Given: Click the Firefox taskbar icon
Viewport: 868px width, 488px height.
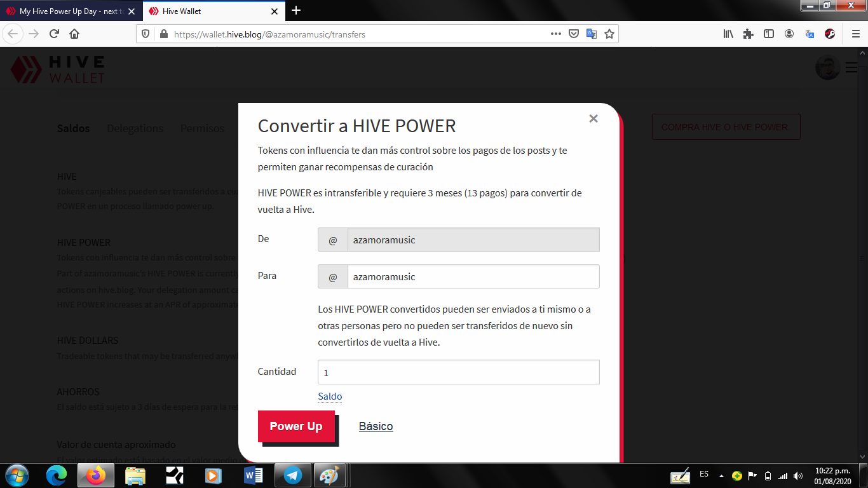Looking at the screenshot, I should pos(96,475).
